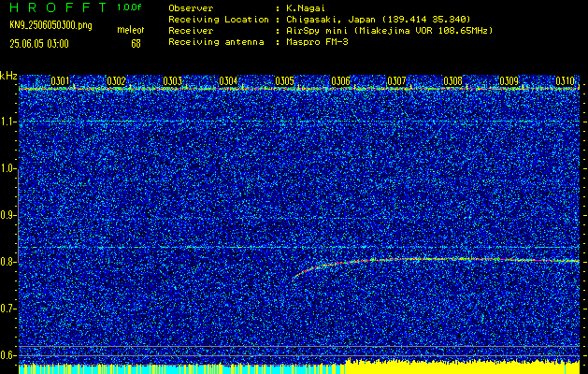Screen dimensions: 588x374
Task: Click the meteor count value 68
Action: coord(136,44)
